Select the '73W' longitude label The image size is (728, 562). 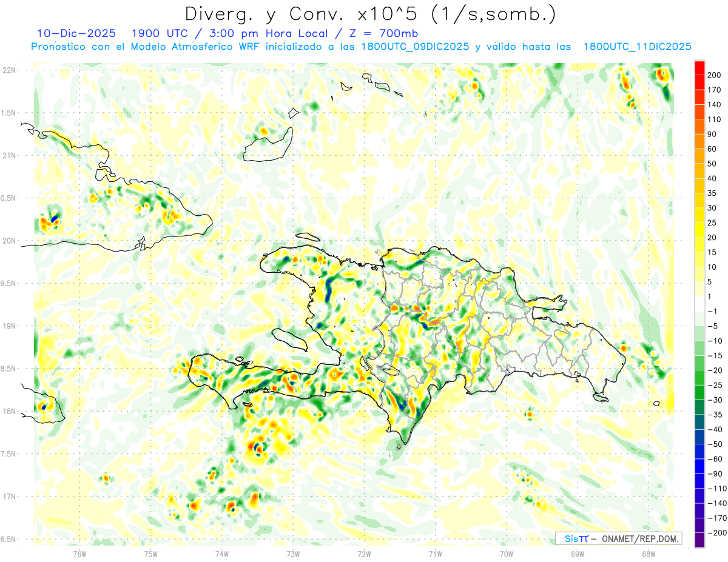point(293,554)
